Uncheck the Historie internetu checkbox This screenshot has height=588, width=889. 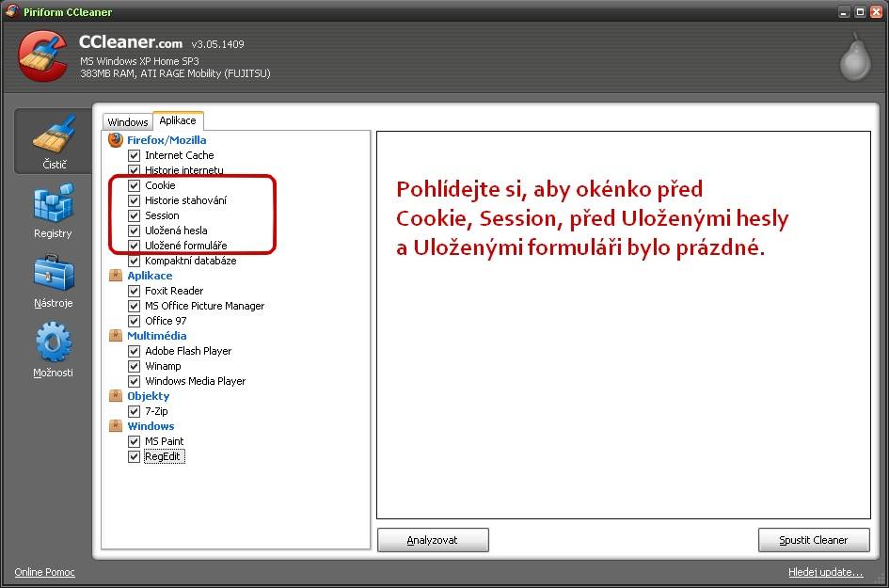(x=134, y=170)
